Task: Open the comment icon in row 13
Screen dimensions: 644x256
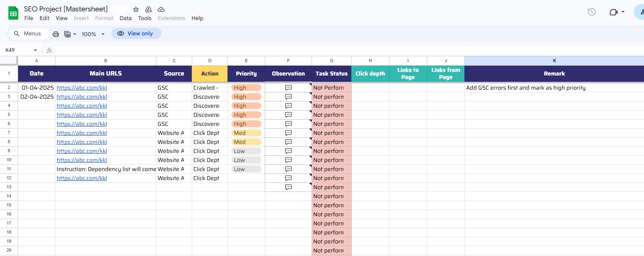Action: (288, 187)
